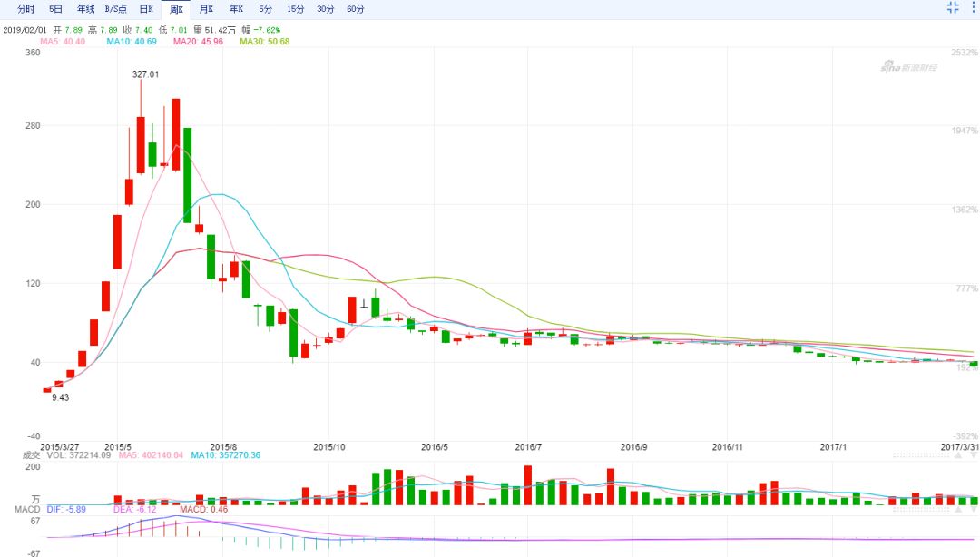Show the B/S点 buy-sell points view
The image size is (980, 557).
click(115, 9)
